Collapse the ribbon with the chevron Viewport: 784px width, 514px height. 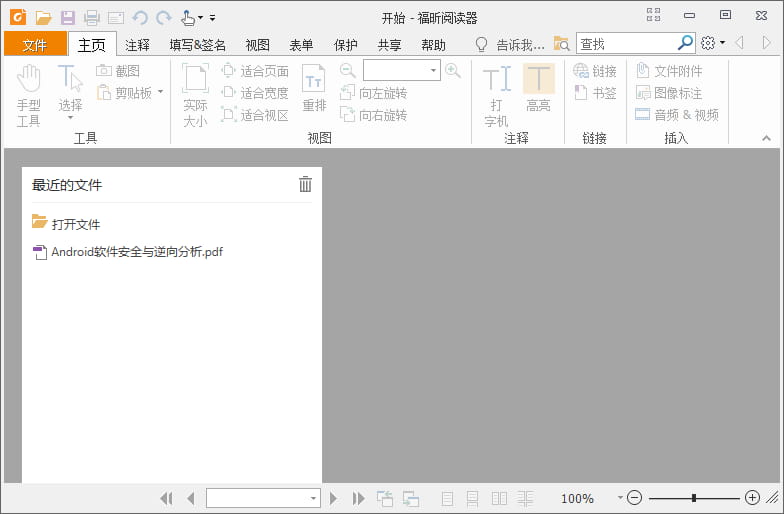point(766,138)
